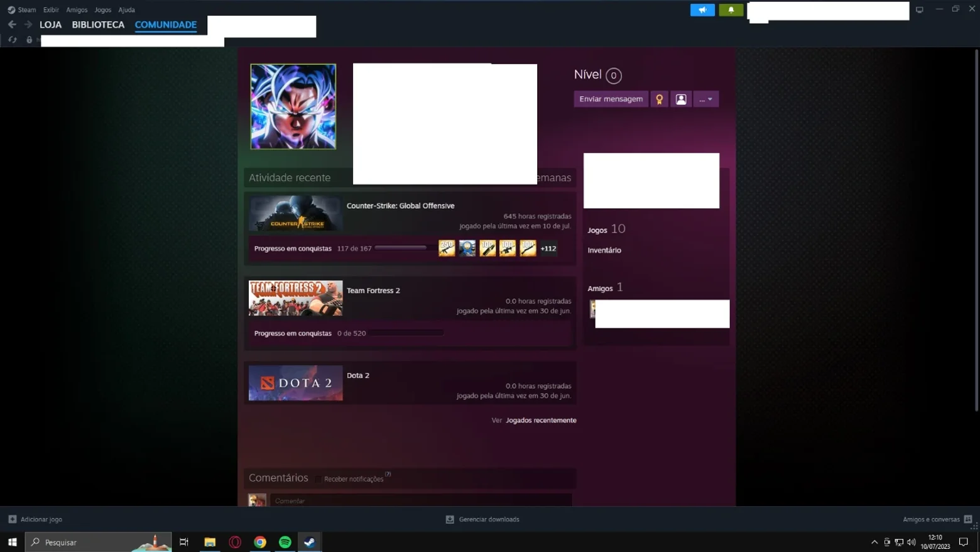Open the Dota 2 title link
Viewport: 980px width, 552px height.
[358, 375]
